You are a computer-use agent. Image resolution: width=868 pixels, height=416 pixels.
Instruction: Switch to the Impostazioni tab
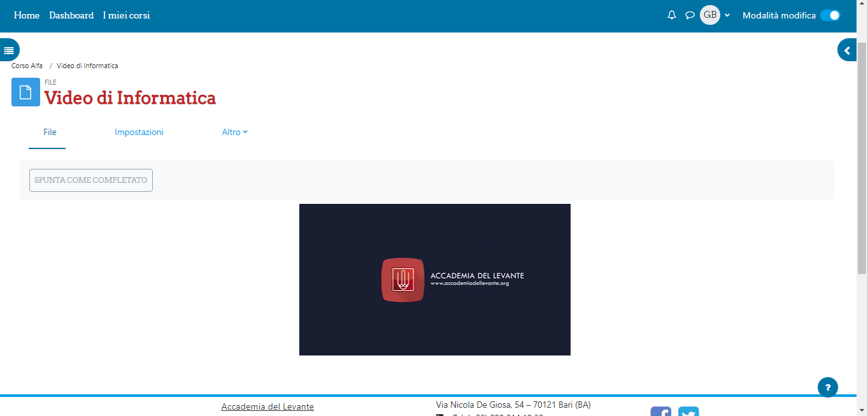pos(139,132)
